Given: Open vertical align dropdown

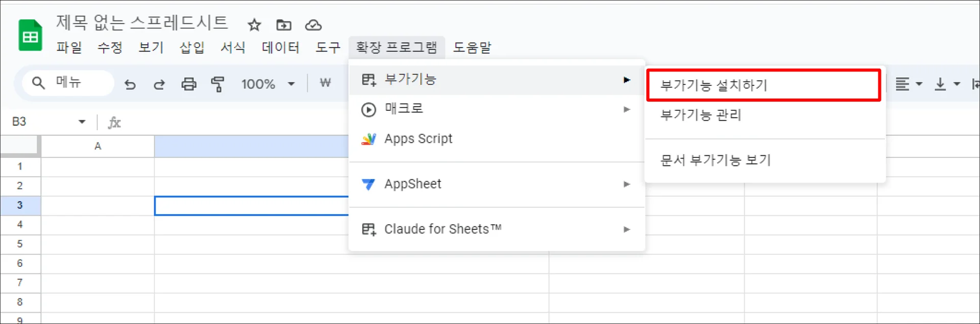Looking at the screenshot, I should pyautogui.click(x=947, y=84).
